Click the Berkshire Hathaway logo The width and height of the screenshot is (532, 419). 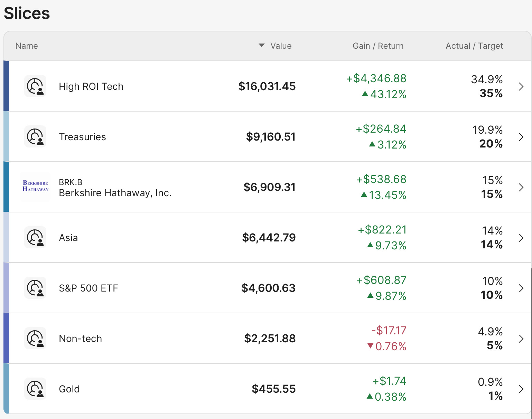(35, 187)
